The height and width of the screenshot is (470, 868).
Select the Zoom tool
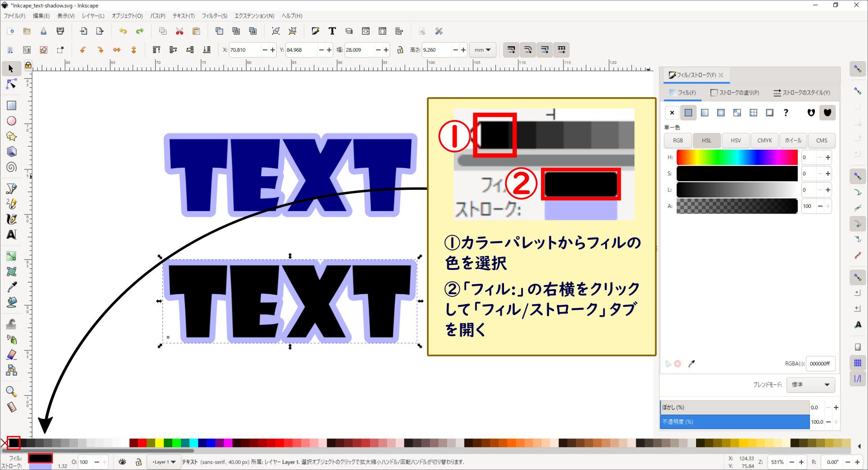[x=11, y=392]
